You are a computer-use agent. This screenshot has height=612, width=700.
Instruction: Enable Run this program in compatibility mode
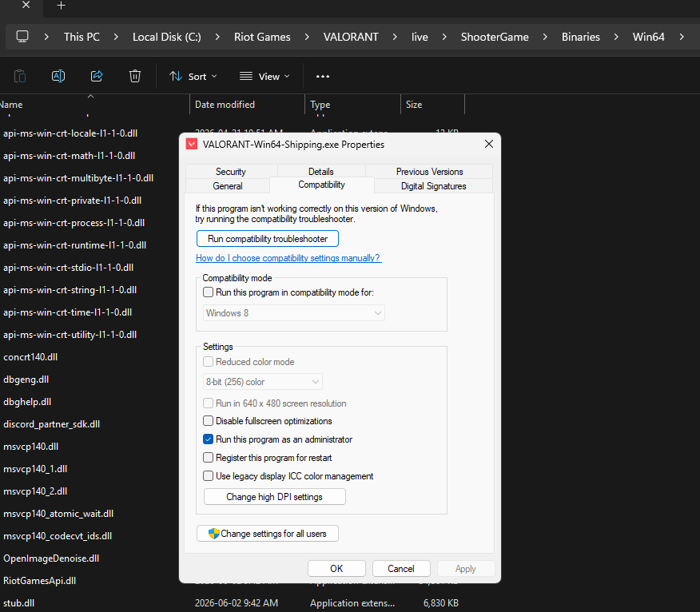pos(208,292)
